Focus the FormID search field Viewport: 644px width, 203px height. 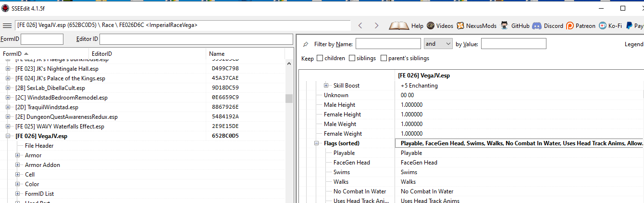(x=42, y=39)
